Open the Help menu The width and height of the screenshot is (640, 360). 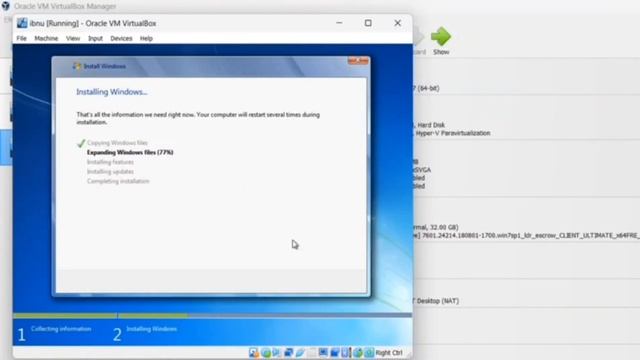click(x=146, y=38)
